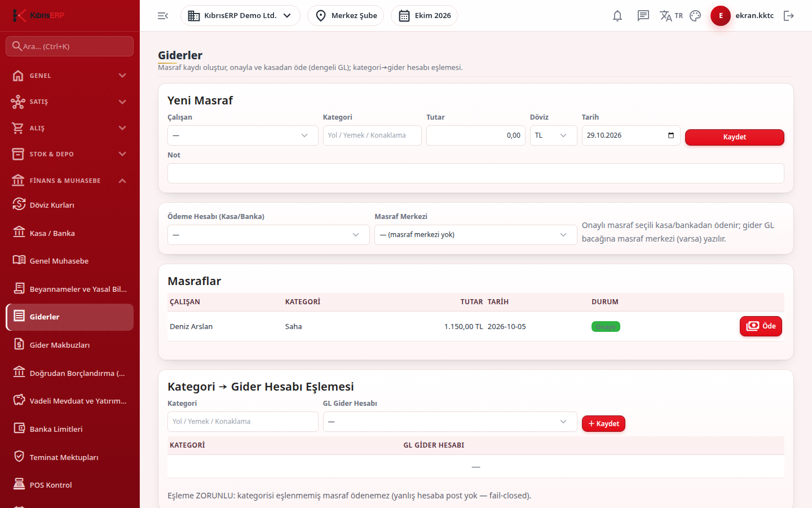Expand the STOK & DEPO section

(70, 154)
